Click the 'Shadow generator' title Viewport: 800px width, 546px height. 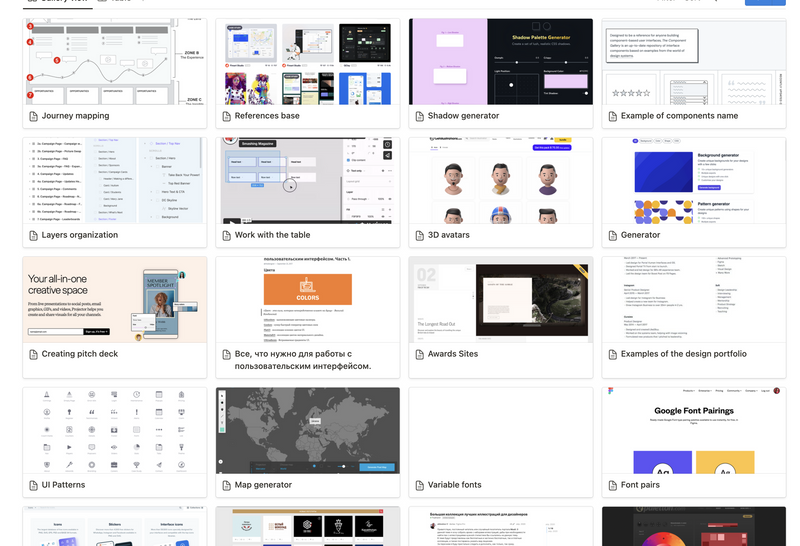463,116
